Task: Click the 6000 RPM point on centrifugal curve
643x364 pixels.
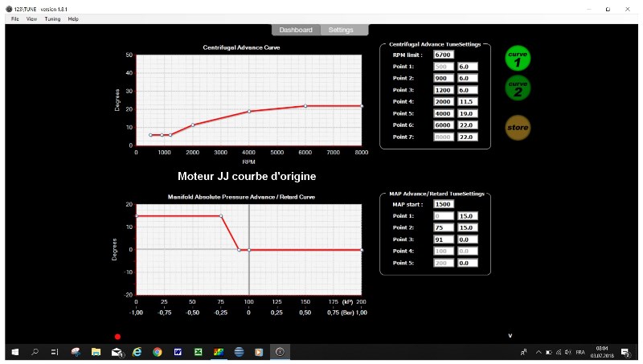Action: click(305, 106)
